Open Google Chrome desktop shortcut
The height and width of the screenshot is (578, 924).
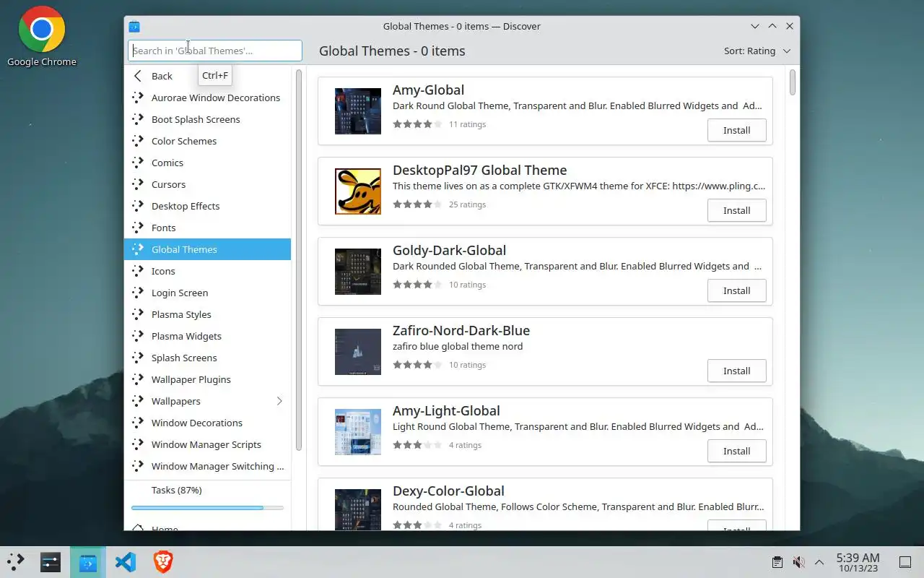point(42,36)
